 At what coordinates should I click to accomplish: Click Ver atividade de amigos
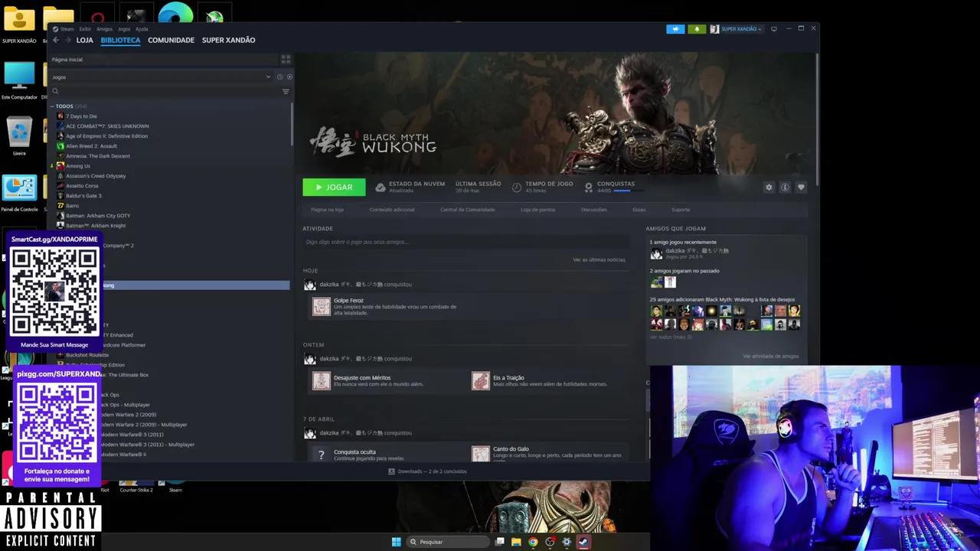click(x=770, y=356)
